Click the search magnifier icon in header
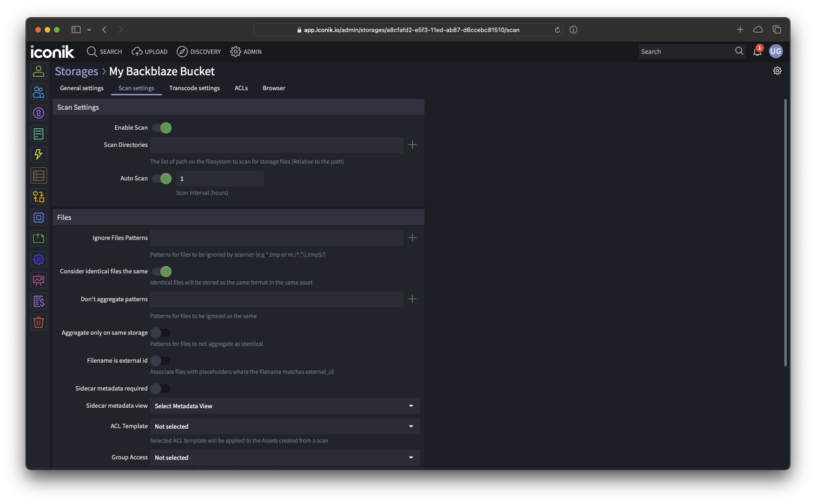The height and width of the screenshot is (504, 816). tap(739, 51)
